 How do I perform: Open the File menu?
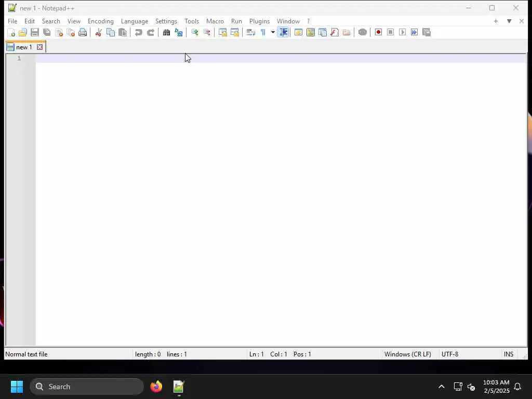tap(12, 21)
